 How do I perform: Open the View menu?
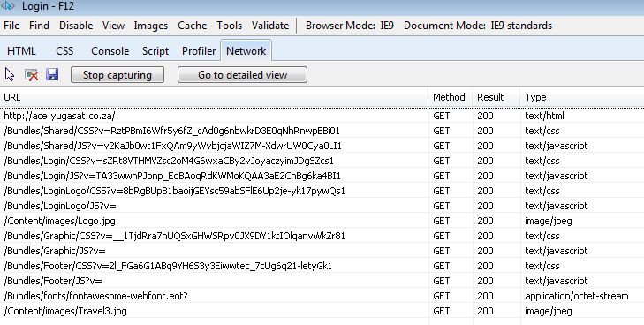(113, 26)
